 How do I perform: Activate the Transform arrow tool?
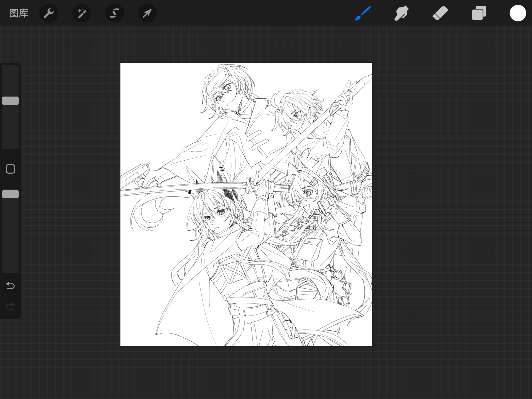tap(147, 13)
